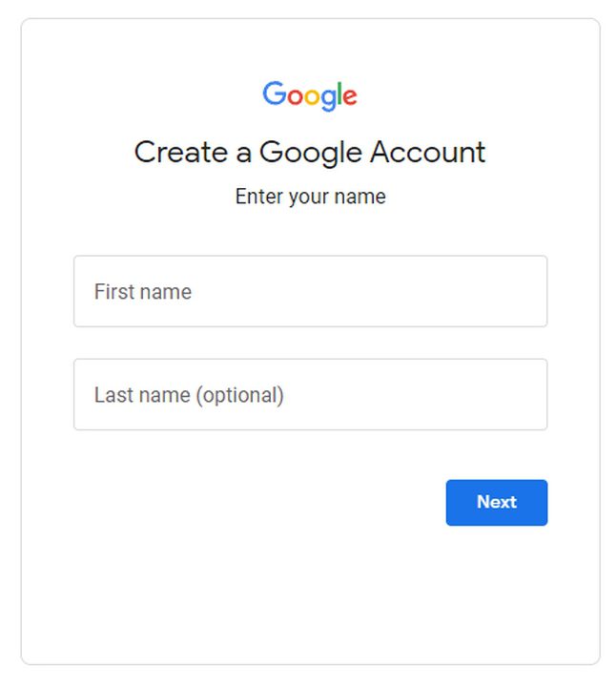Viewport: 616px width, 687px height.
Task: Click the "Enter your name" subheading
Action: 310,198
